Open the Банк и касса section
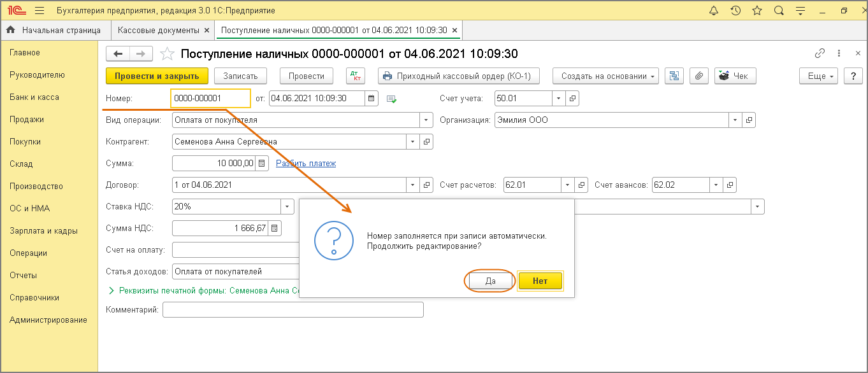The image size is (868, 373). (34, 97)
